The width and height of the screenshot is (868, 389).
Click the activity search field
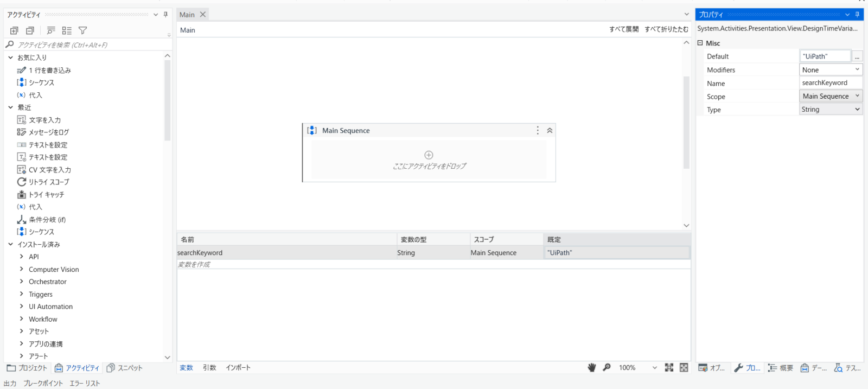[x=87, y=45]
